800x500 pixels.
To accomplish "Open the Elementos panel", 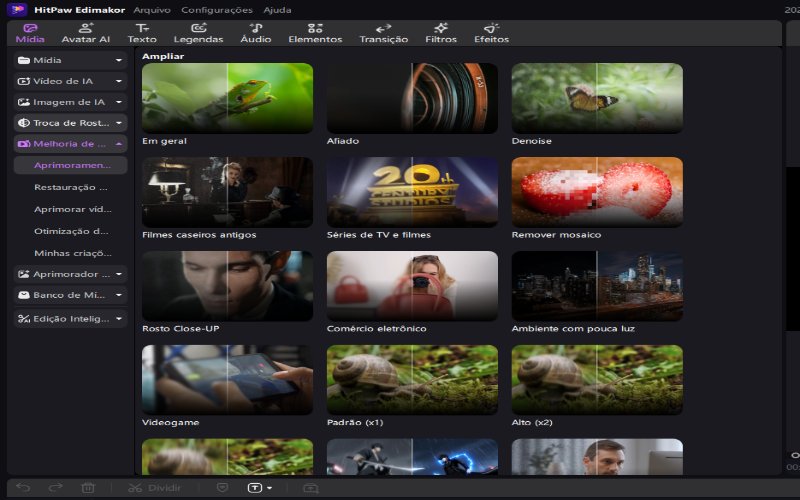I will [x=315, y=33].
